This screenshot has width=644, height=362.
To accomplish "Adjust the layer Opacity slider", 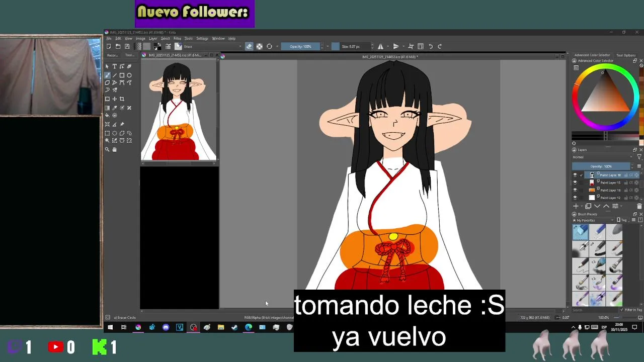I will (x=601, y=166).
